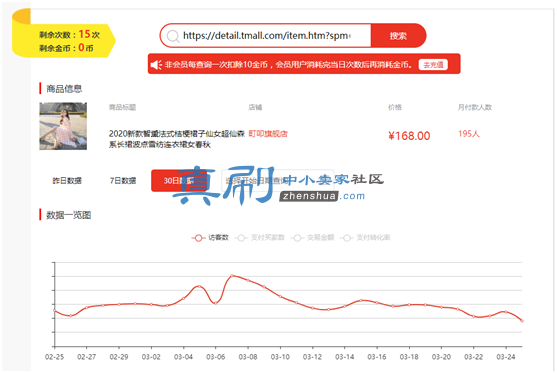The image size is (557, 373).
Task: Toggle the 支付转化率 legend series
Action: click(365, 238)
